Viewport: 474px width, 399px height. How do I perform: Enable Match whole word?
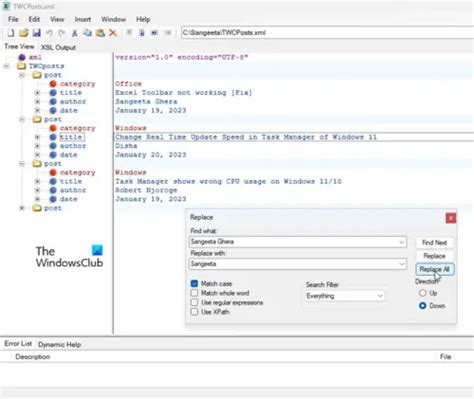coord(194,293)
